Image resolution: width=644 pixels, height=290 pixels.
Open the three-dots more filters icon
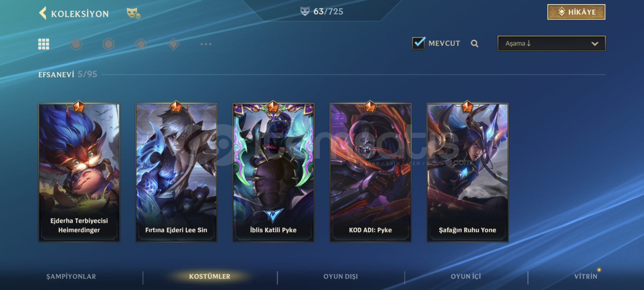[x=206, y=44]
